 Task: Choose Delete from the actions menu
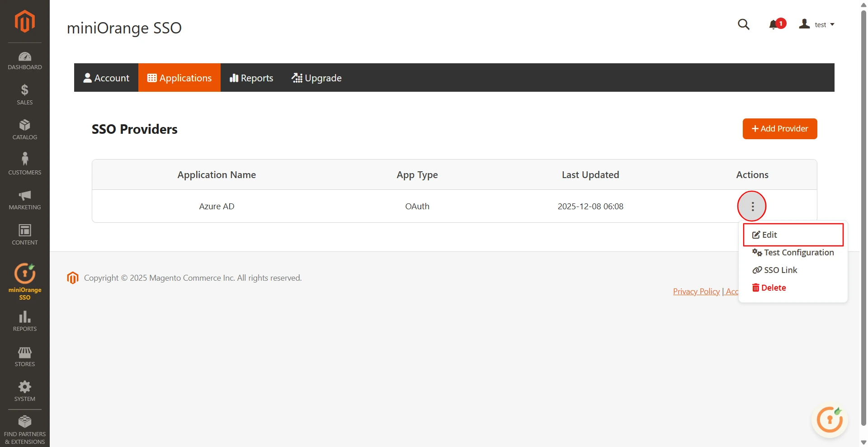[x=774, y=287]
